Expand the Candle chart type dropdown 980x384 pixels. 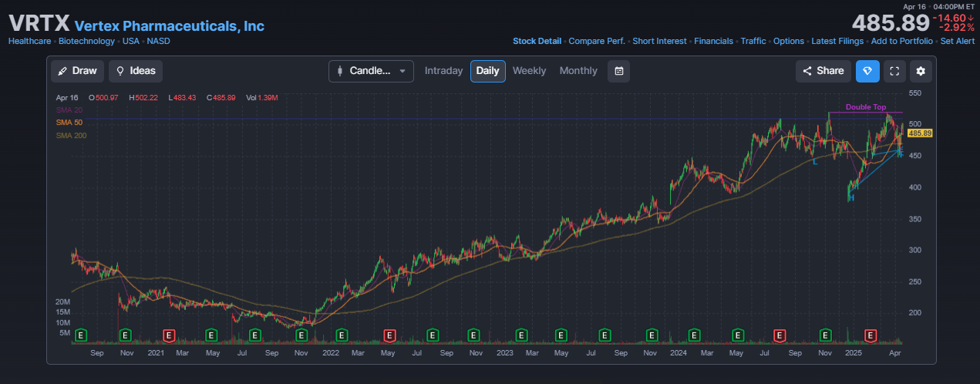click(x=372, y=71)
